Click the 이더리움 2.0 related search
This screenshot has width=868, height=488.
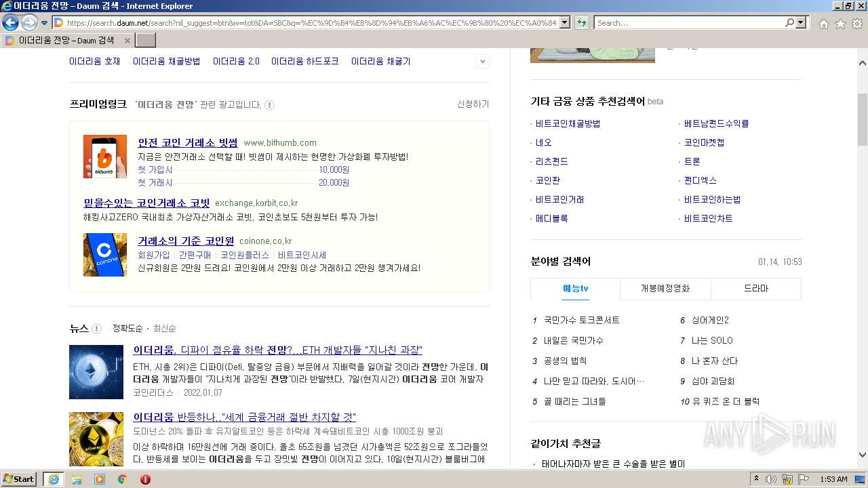pos(236,61)
